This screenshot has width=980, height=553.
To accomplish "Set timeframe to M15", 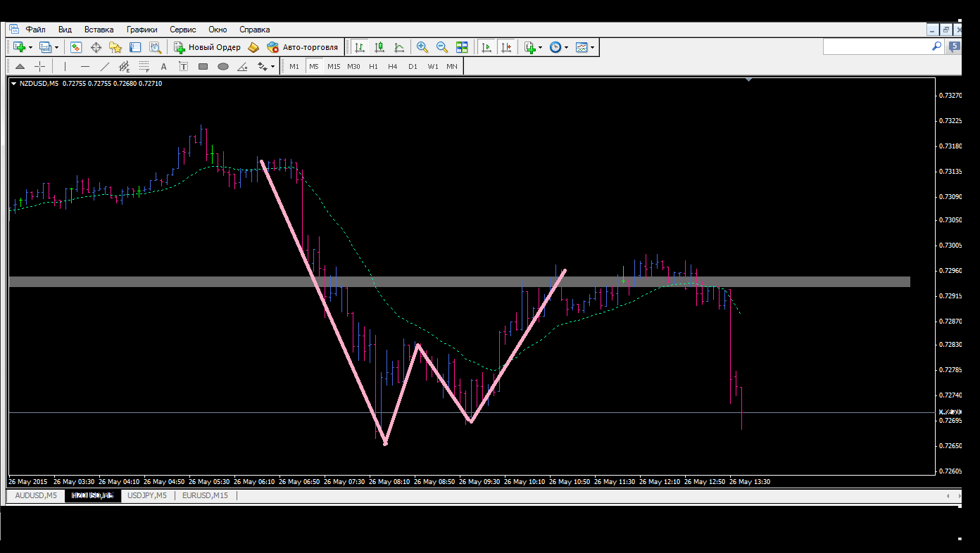I will pyautogui.click(x=334, y=67).
